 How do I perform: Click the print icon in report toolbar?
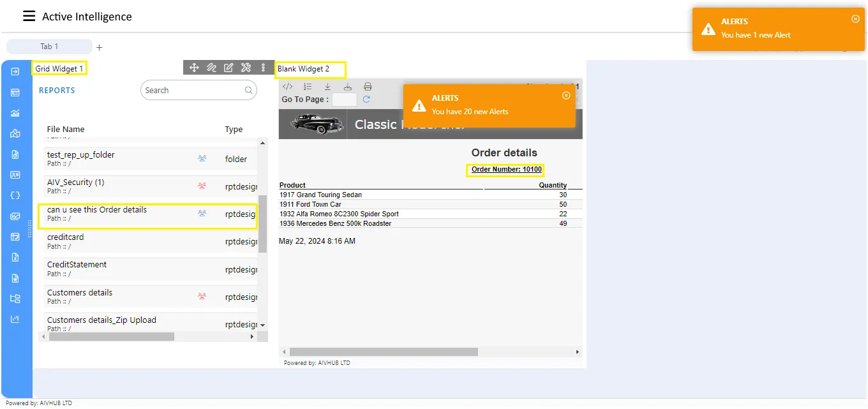368,87
